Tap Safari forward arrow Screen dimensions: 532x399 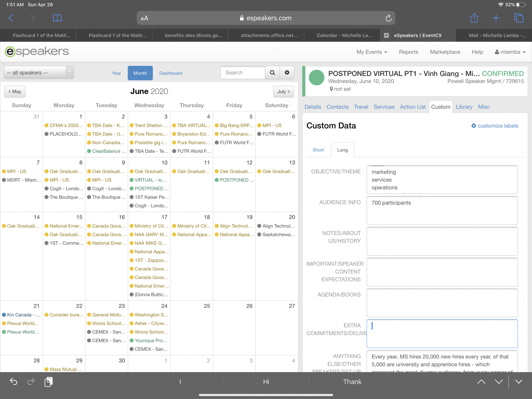[32, 18]
